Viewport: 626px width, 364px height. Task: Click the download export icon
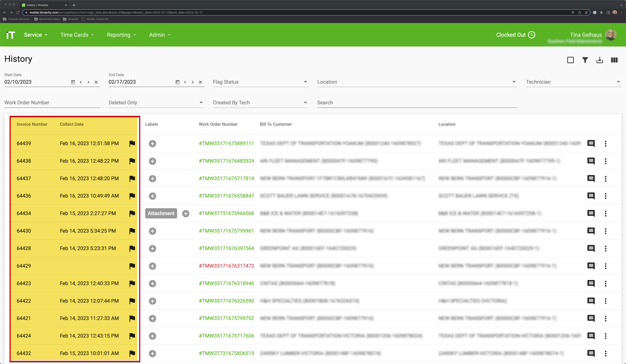tap(600, 60)
